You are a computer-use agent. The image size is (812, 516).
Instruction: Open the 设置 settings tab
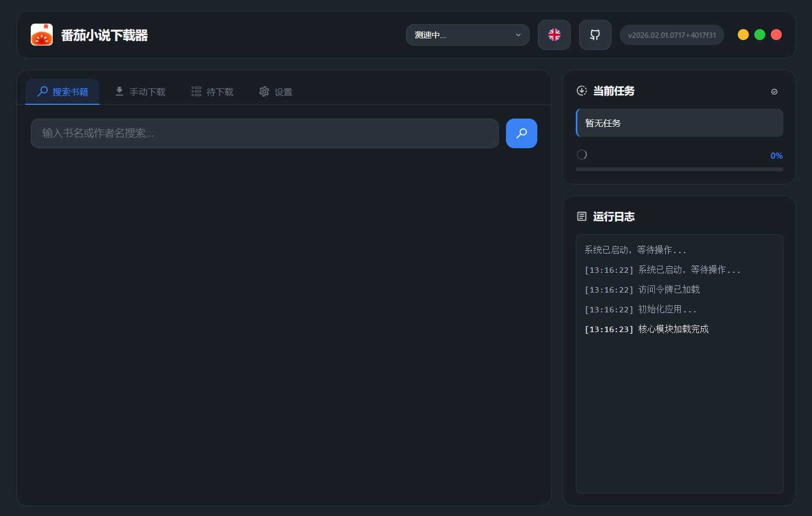pyautogui.click(x=276, y=92)
